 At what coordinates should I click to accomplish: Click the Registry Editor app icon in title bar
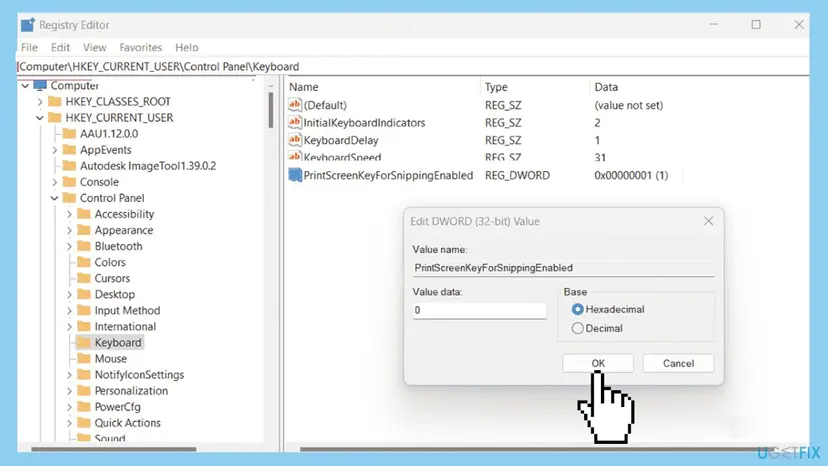tap(27, 25)
